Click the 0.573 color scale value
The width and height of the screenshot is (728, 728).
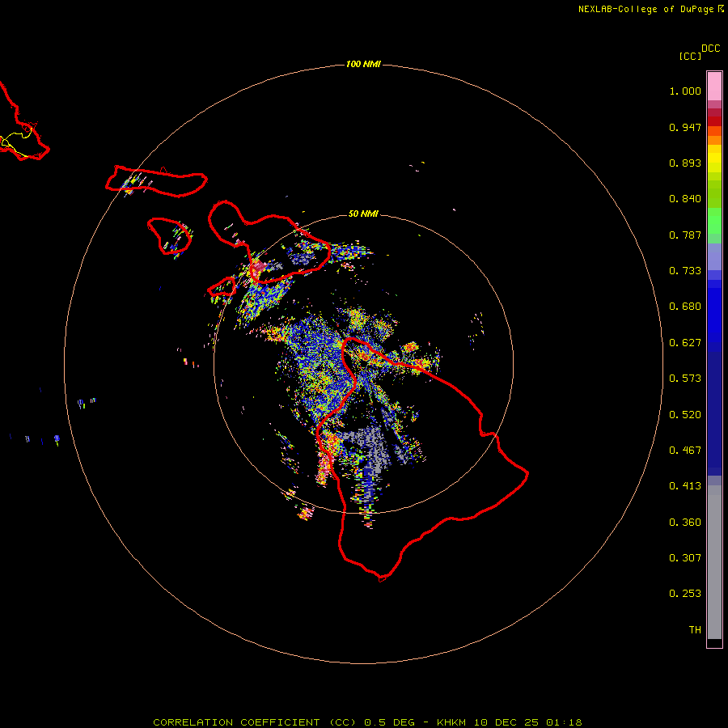685,379
